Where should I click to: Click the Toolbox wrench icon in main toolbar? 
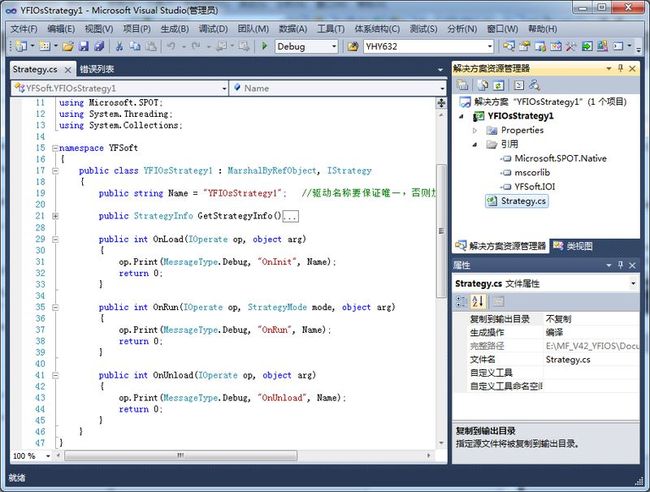pos(571,46)
